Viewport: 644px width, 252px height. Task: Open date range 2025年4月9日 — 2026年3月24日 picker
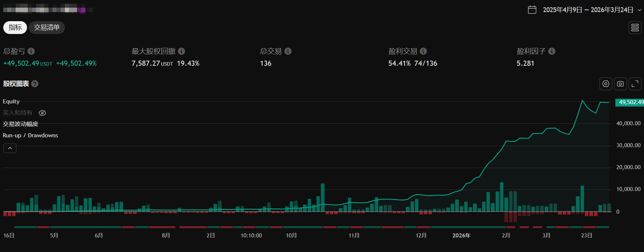588,10
